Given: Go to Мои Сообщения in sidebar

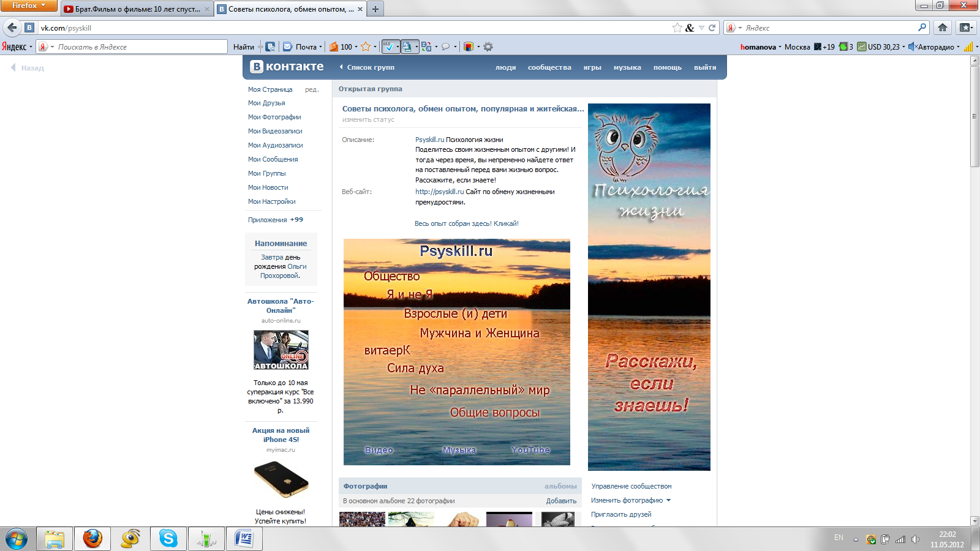Looking at the screenshot, I should pos(273,159).
